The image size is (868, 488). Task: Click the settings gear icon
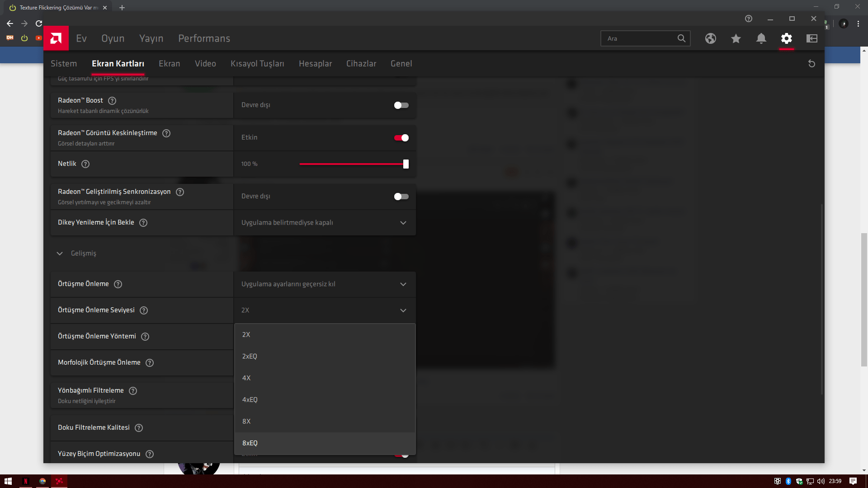(787, 38)
